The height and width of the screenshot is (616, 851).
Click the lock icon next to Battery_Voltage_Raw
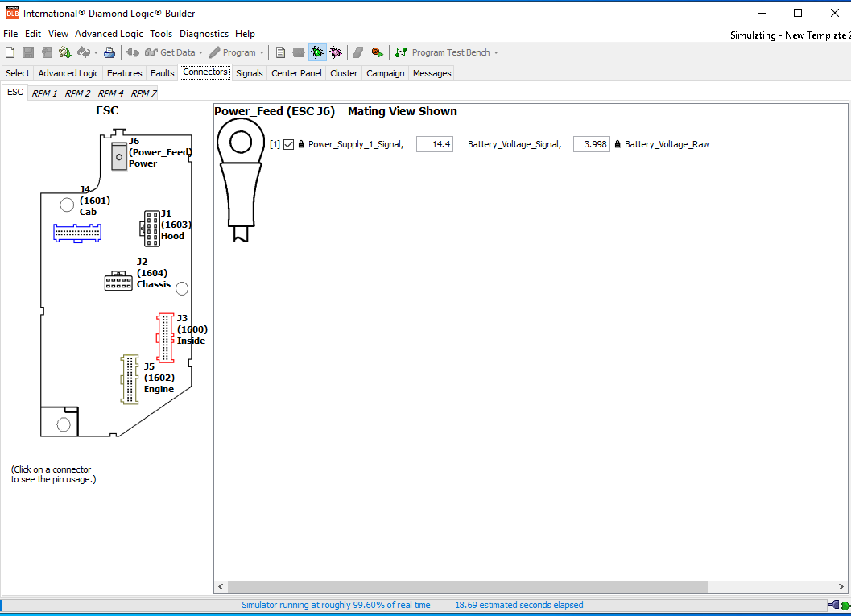617,144
